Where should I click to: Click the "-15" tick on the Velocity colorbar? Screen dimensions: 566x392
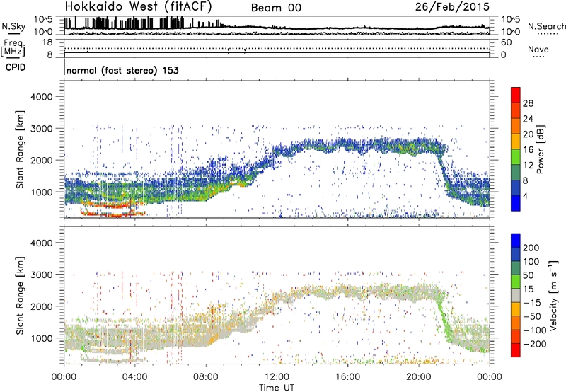click(x=532, y=303)
